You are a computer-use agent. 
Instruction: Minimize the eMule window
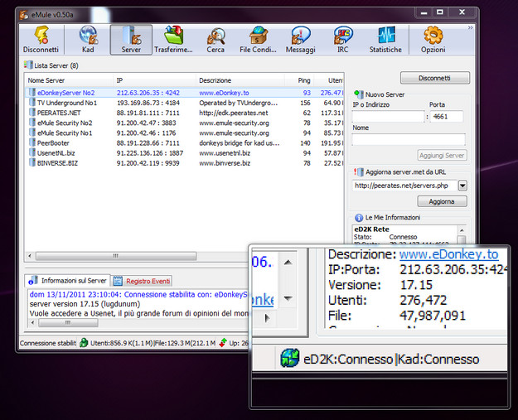tap(424, 13)
